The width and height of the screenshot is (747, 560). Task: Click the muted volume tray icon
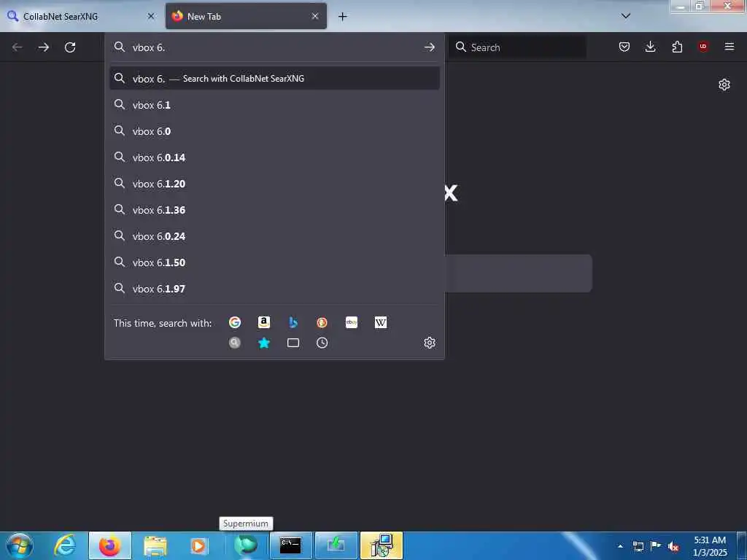click(673, 546)
